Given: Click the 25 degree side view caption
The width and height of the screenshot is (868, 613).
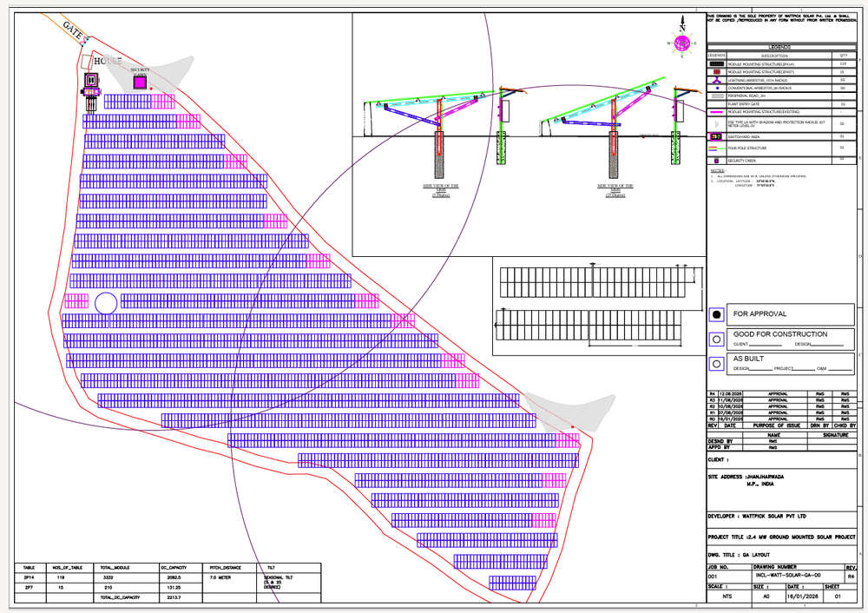Looking at the screenshot, I should coord(615,190).
